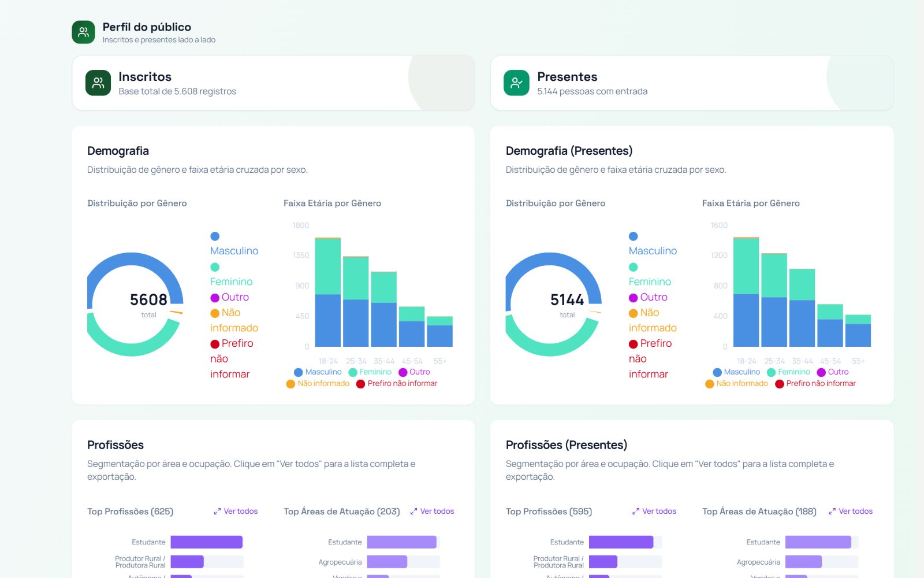Click Produtor Rural bar in Top Profissões (625)
Screen dimensions: 924x578
click(x=187, y=562)
